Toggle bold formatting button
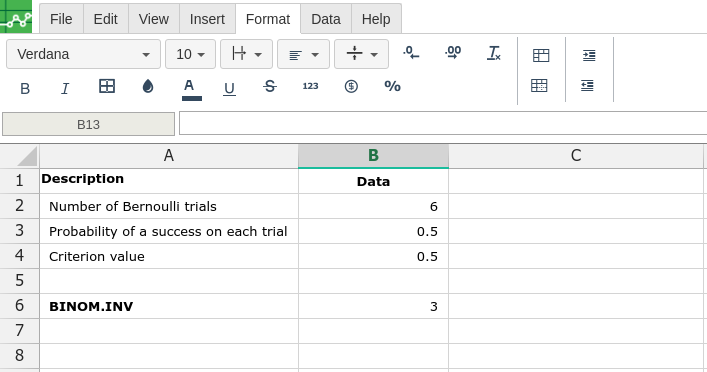The image size is (707, 372). tap(25, 88)
